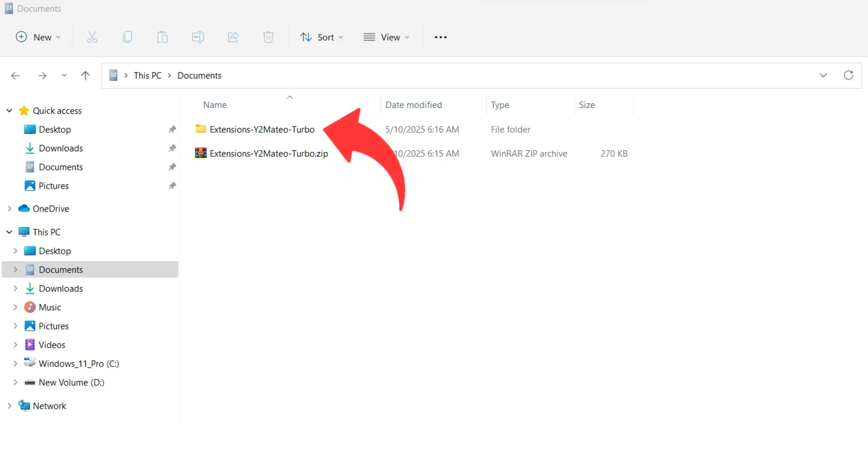Screen dimensions: 868x461
Task: Open the View layout dropdown
Action: (x=387, y=37)
